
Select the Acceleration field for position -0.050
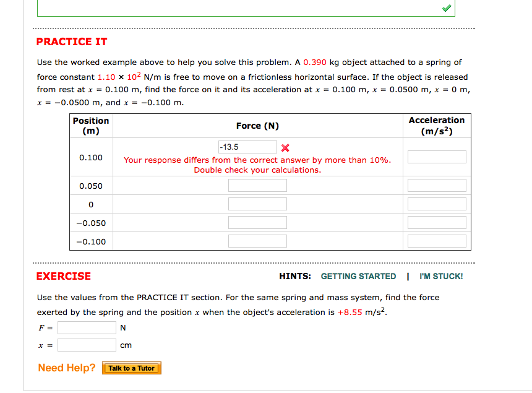pyautogui.click(x=436, y=222)
